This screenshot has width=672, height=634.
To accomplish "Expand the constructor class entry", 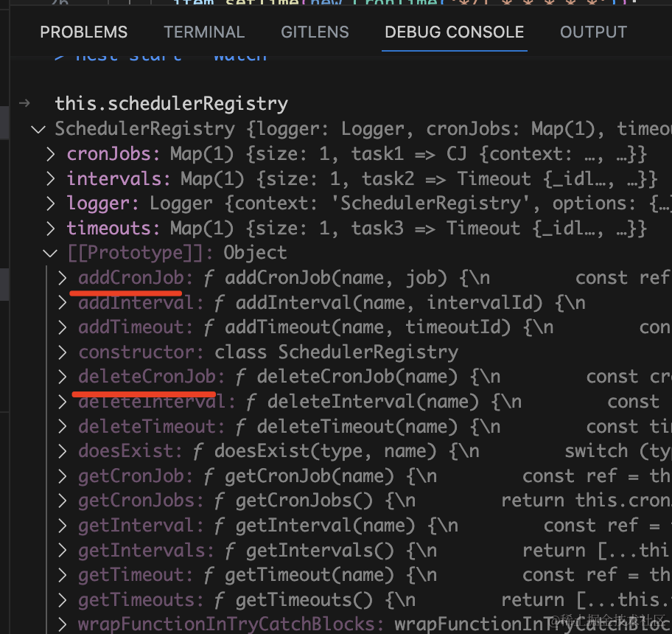I will [x=63, y=352].
